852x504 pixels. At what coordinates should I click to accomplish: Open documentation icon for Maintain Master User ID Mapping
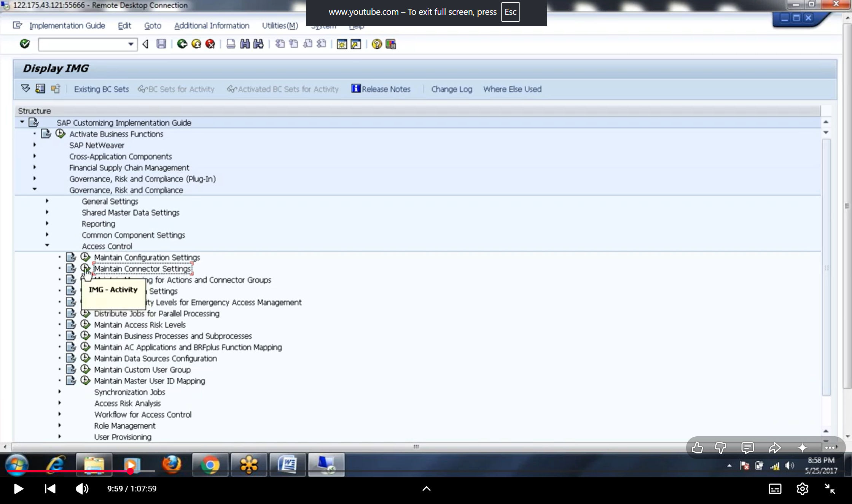[x=71, y=380]
